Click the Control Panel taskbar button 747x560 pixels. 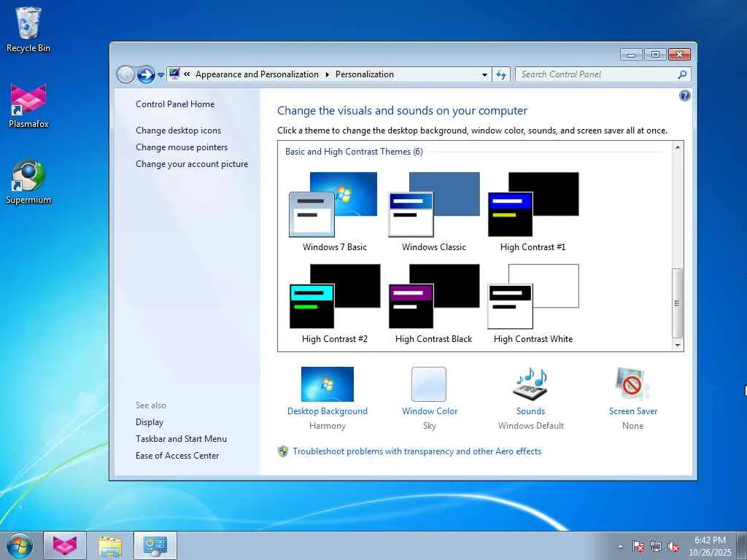pyautogui.click(x=155, y=545)
